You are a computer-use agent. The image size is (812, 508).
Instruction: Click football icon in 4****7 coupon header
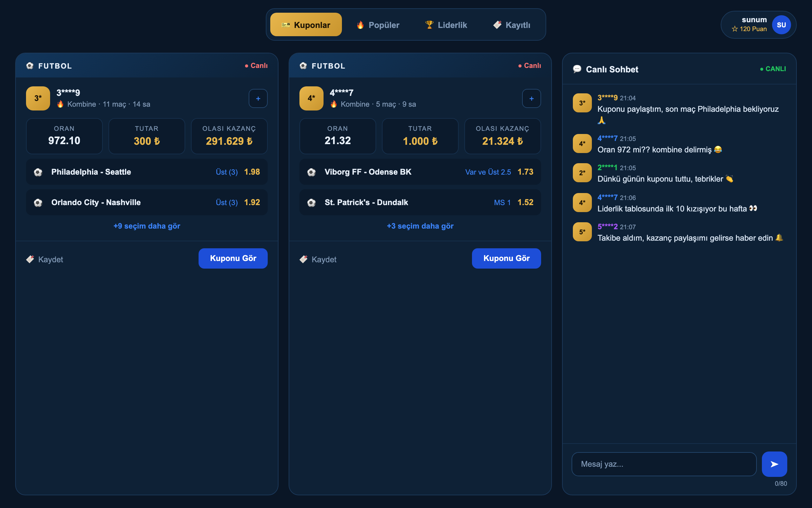(x=303, y=66)
